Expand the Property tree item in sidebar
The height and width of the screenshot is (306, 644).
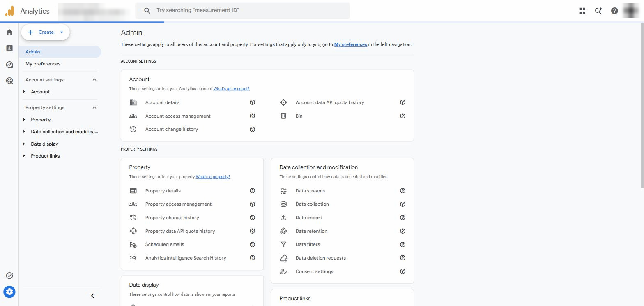[24, 120]
